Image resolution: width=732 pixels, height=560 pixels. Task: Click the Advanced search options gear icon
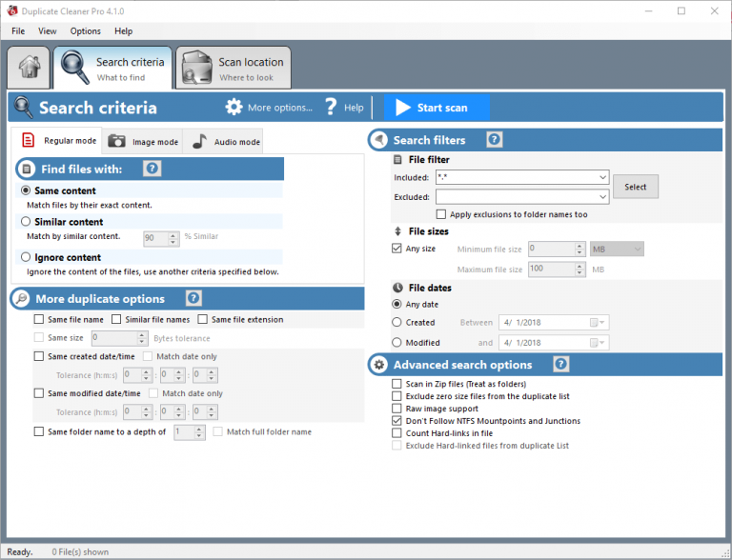pos(379,365)
